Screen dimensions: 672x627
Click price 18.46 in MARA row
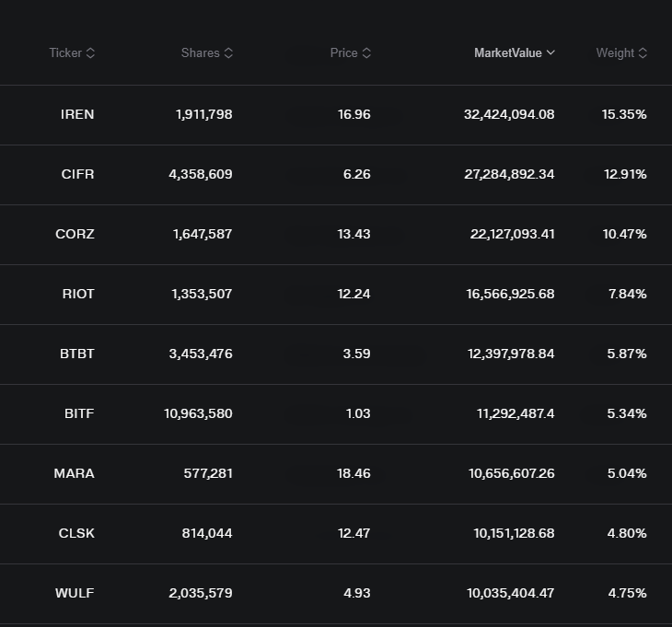coord(353,473)
